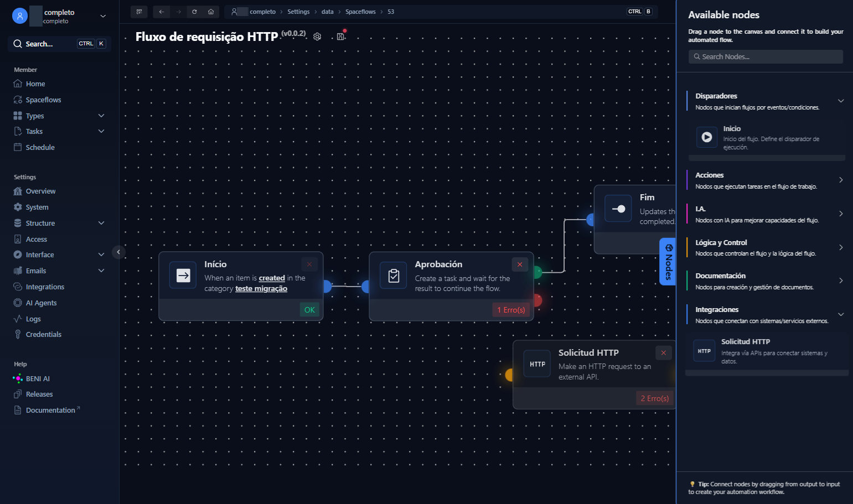Open the flow settings gear icon
This screenshot has height=504, width=853.
[x=317, y=37]
